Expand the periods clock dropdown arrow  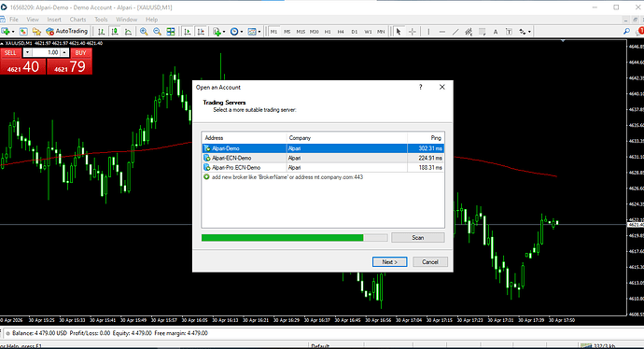pyautogui.click(x=242, y=32)
